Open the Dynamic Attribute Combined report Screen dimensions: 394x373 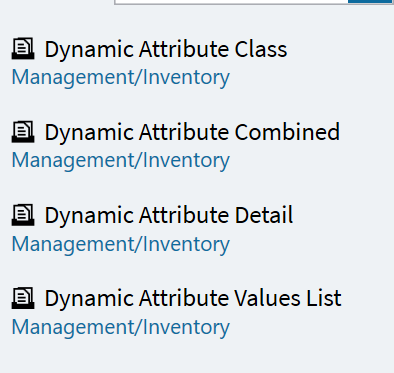192,132
